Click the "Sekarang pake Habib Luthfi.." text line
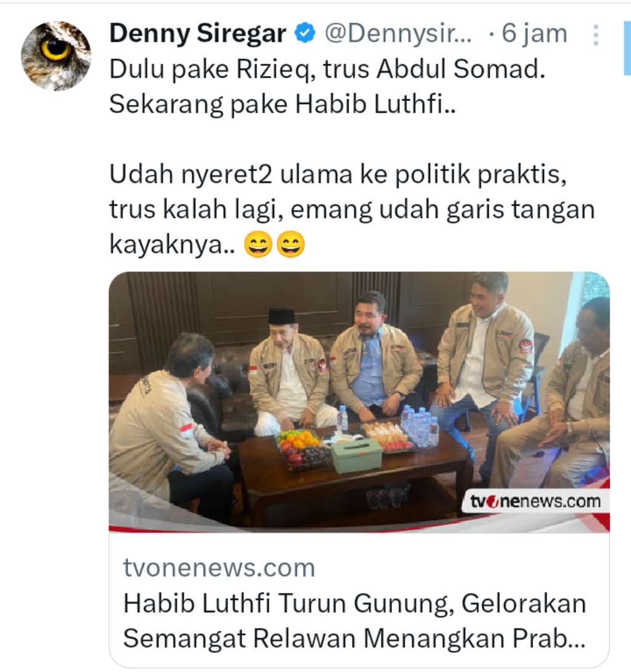 (x=283, y=104)
